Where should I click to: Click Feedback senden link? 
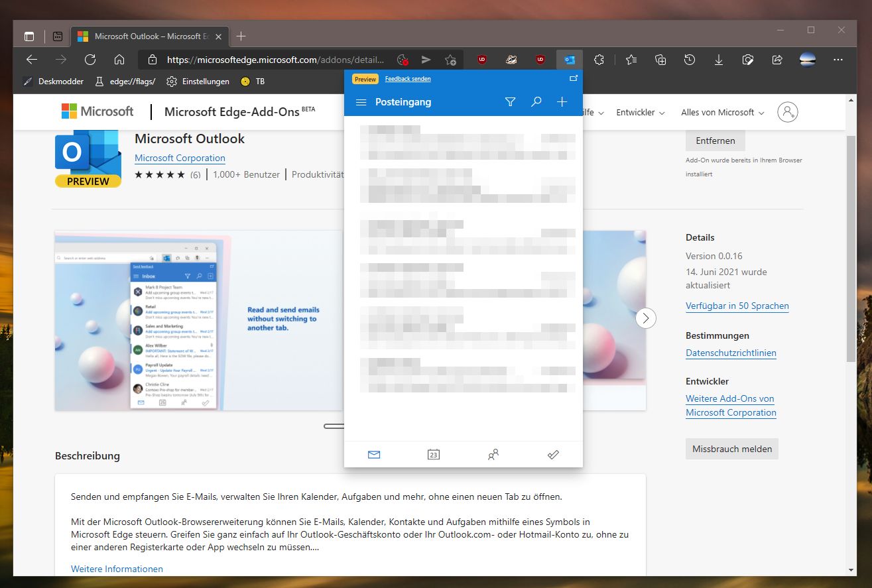pos(408,79)
